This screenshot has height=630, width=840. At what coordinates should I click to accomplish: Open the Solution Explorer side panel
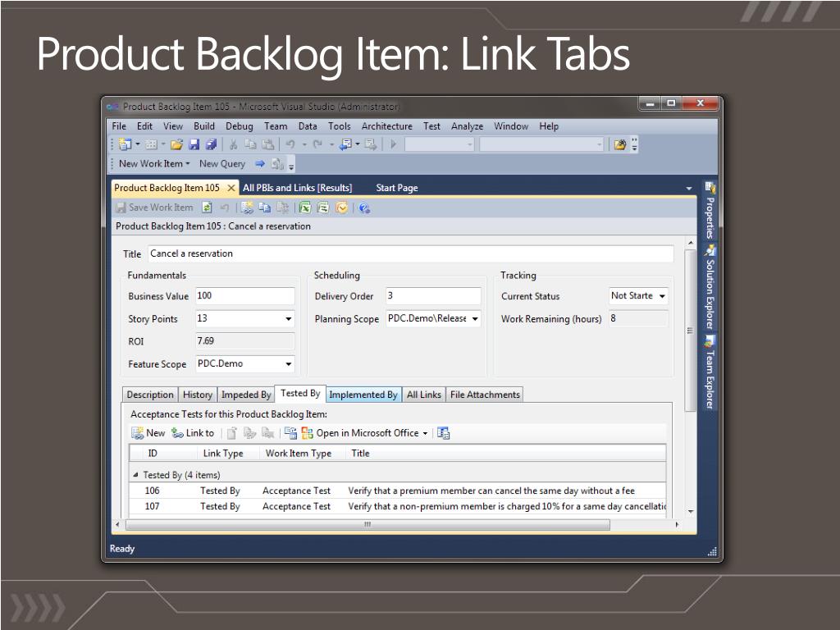[x=710, y=287]
